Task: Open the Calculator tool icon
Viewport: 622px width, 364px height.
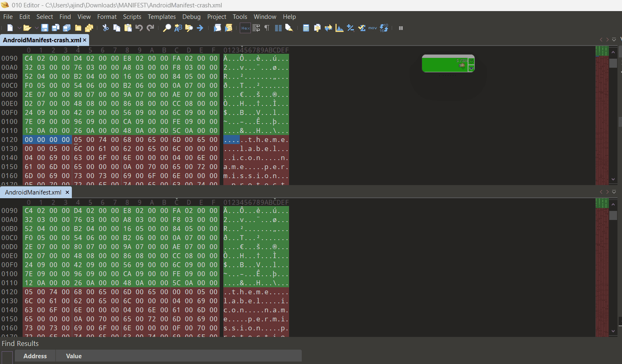Action: tap(306, 28)
